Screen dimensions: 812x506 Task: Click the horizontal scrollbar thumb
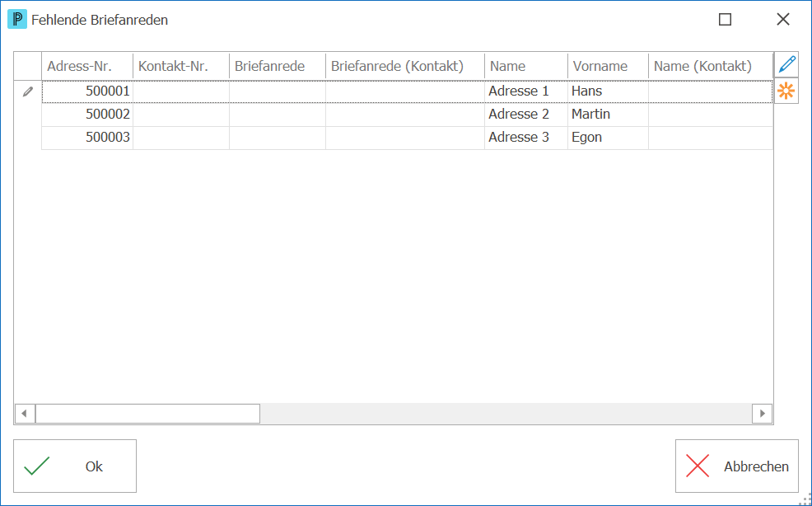147,414
